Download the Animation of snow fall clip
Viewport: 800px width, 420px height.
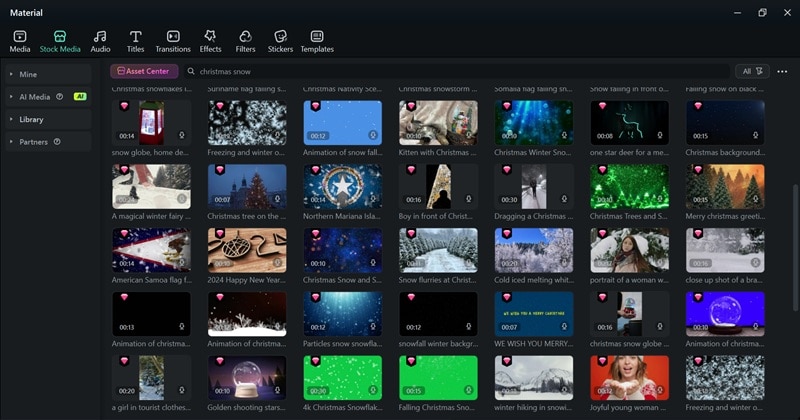point(373,135)
